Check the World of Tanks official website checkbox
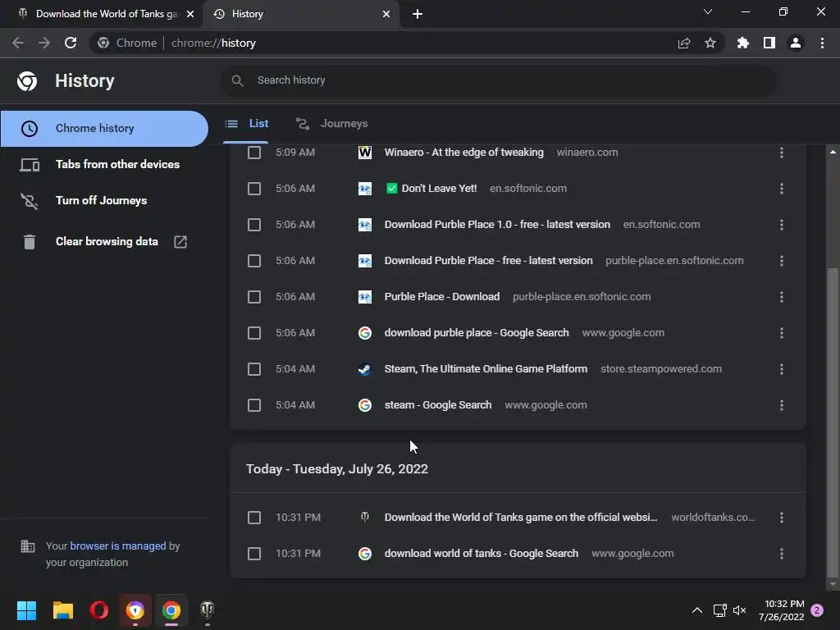Screen dimensions: 840x630 [254, 518]
